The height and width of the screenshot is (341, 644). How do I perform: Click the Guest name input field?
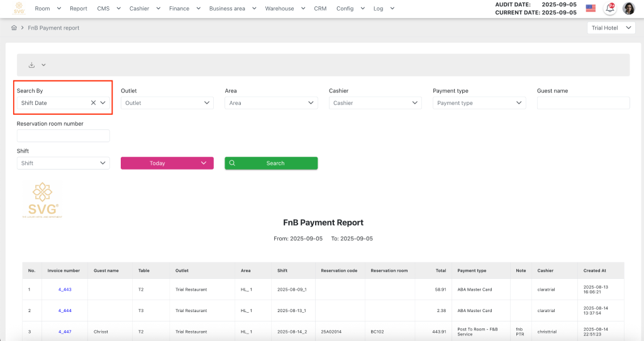click(583, 103)
